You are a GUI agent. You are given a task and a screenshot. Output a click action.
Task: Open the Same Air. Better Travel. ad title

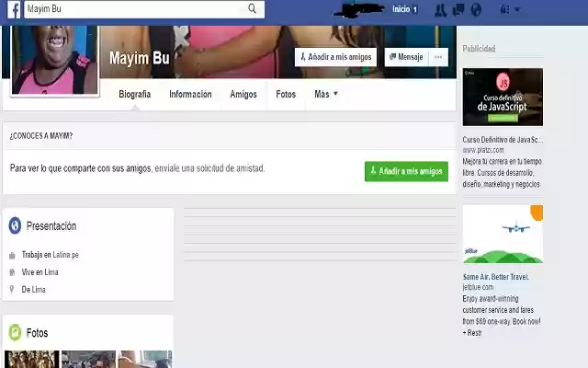pos(496,277)
